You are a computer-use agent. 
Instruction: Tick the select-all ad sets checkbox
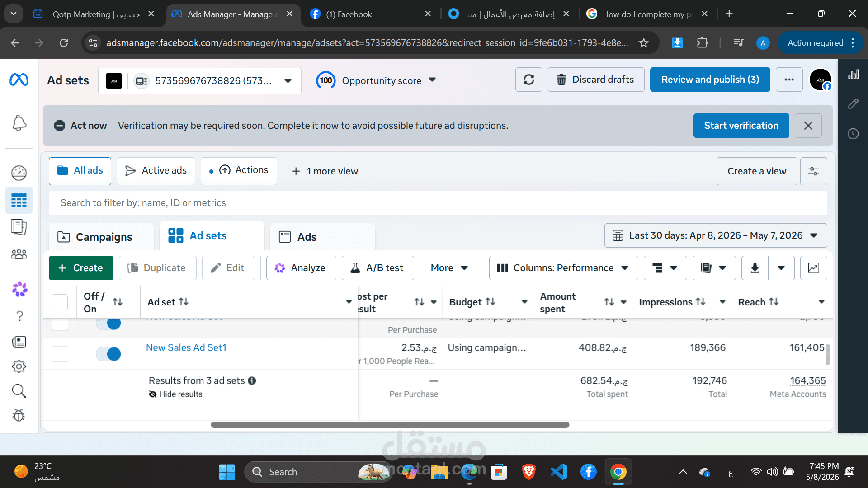pyautogui.click(x=60, y=302)
